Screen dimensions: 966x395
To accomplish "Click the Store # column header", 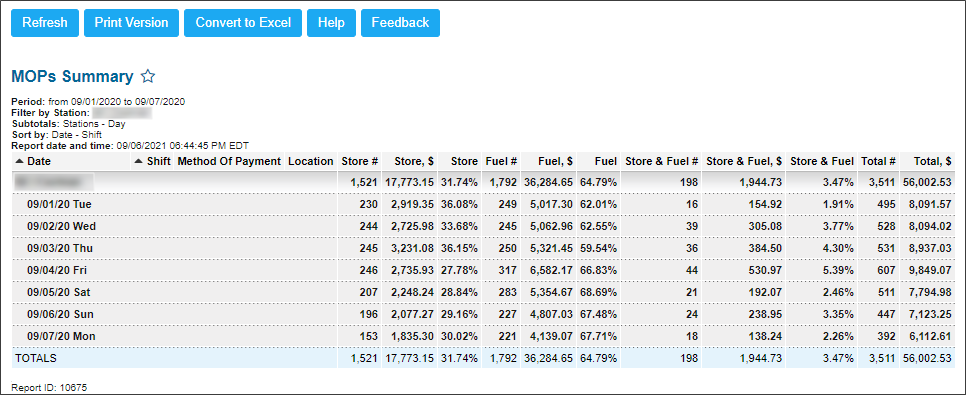I will (360, 161).
